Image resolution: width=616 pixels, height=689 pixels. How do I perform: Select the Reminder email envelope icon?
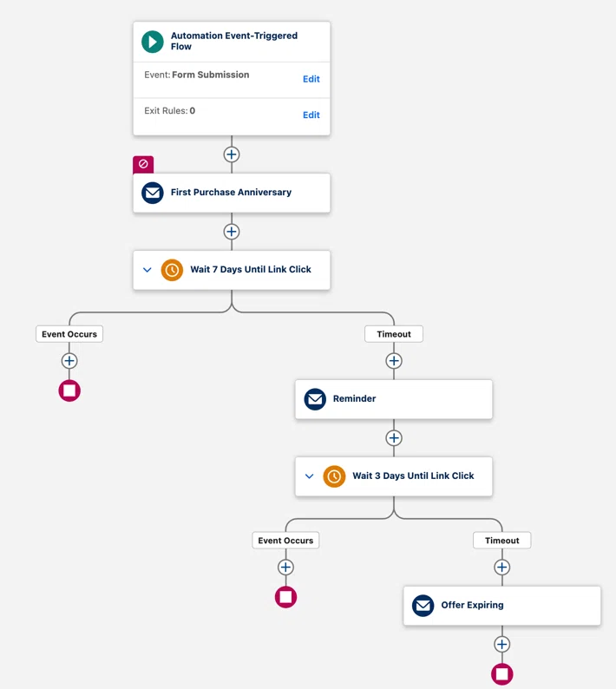(315, 399)
